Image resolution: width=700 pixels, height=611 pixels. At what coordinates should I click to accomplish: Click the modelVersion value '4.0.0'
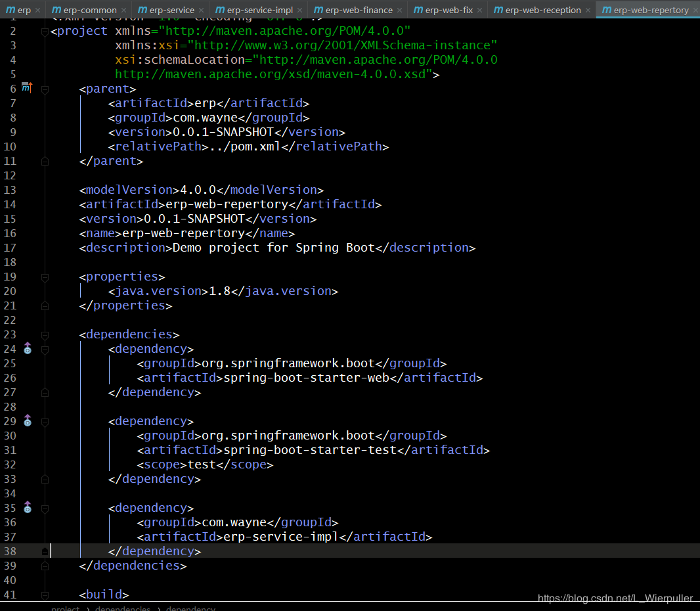[x=198, y=190]
